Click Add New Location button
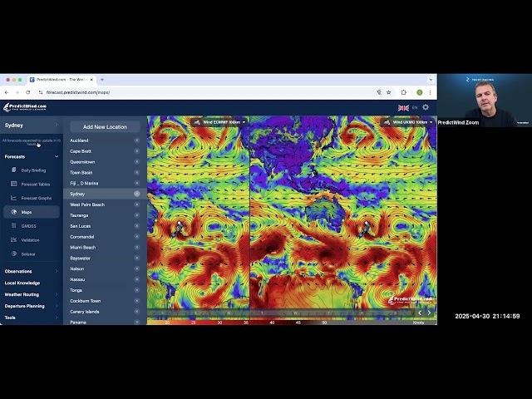The height and width of the screenshot is (399, 532). point(105,127)
